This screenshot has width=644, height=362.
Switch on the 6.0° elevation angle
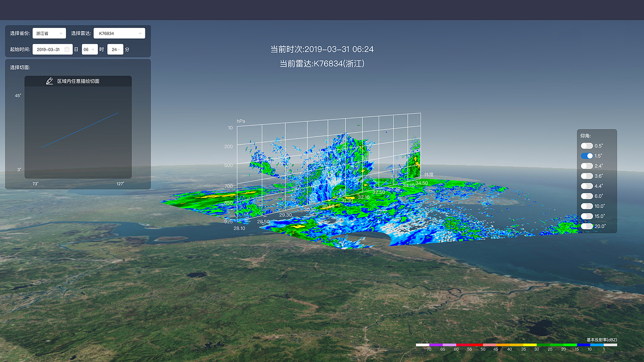click(587, 196)
